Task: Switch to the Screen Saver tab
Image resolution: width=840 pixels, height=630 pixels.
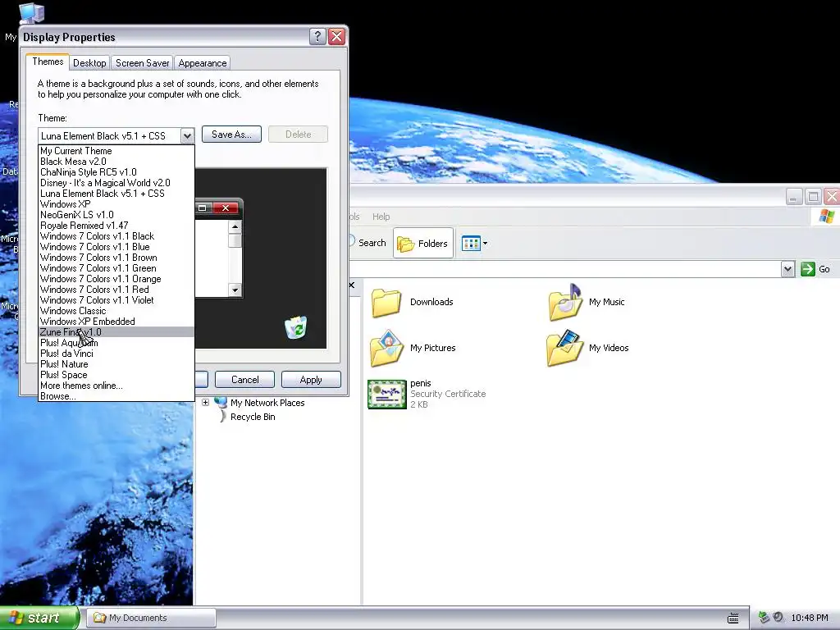Action: (x=143, y=62)
